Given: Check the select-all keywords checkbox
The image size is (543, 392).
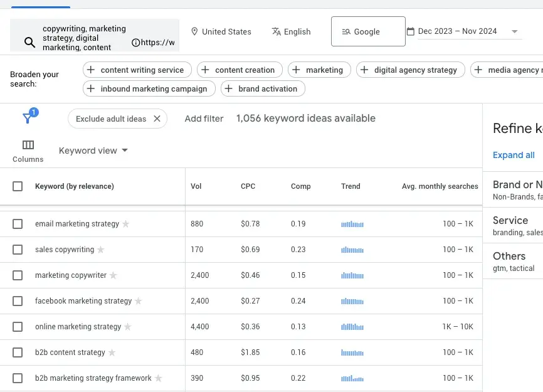Looking at the screenshot, I should click(18, 186).
